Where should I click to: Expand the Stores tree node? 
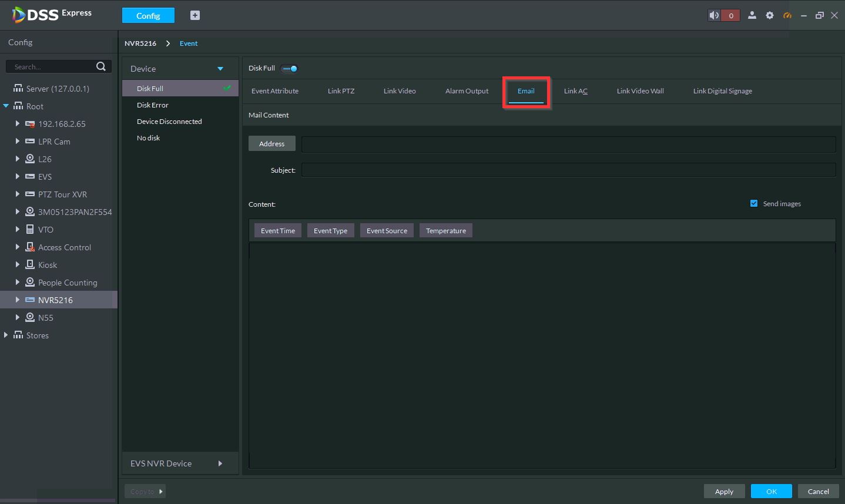[6, 335]
